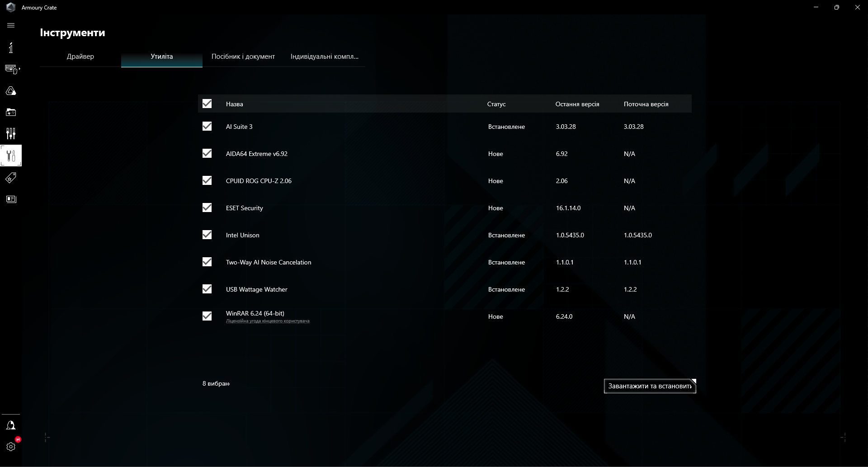Image resolution: width=868 pixels, height=467 pixels.
Task: Uncheck USB Wattage Watcher checkbox
Action: tap(207, 289)
